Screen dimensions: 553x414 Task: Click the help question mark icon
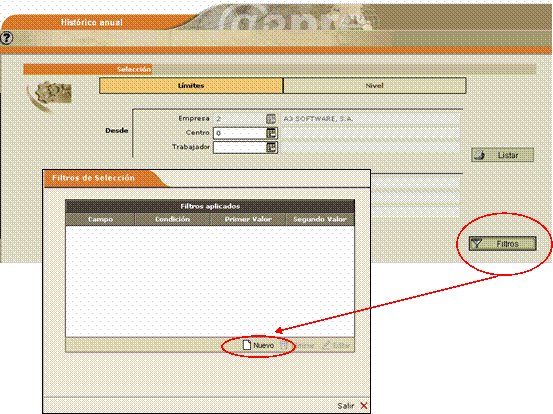coord(6,38)
